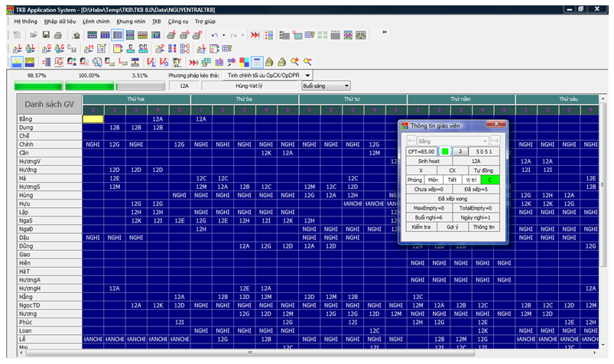The width and height of the screenshot is (614, 364).
Task: Click the single teacher icon in second toolbar
Action: (x=131, y=49)
